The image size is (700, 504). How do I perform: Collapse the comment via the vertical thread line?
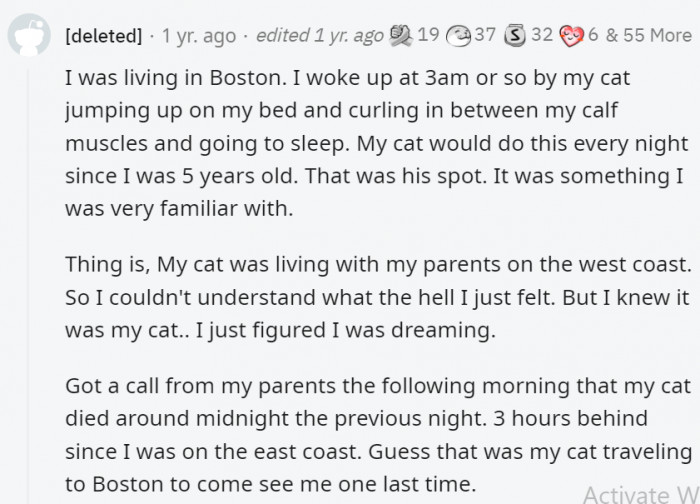[x=29, y=286]
